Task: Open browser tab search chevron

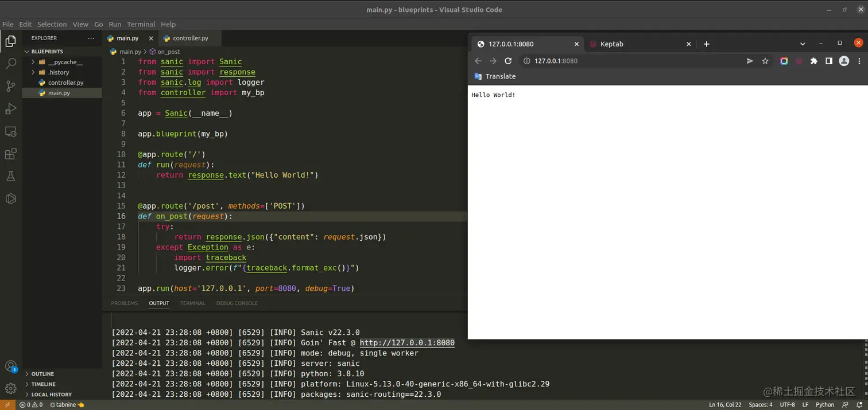Action: pyautogui.click(x=803, y=44)
